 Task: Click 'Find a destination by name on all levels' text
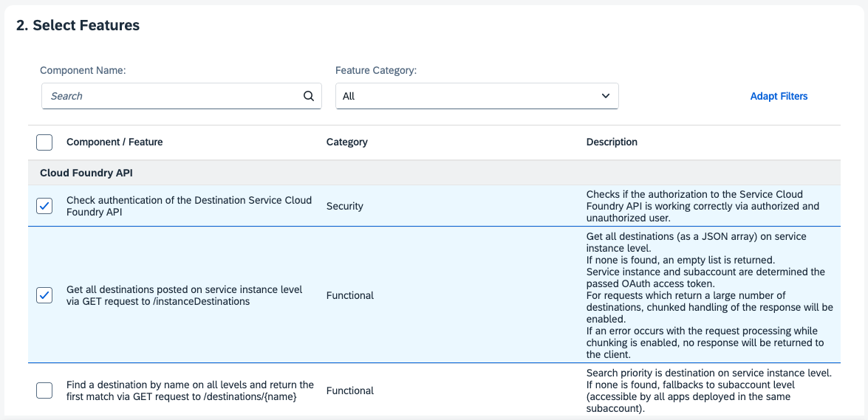pos(190,390)
